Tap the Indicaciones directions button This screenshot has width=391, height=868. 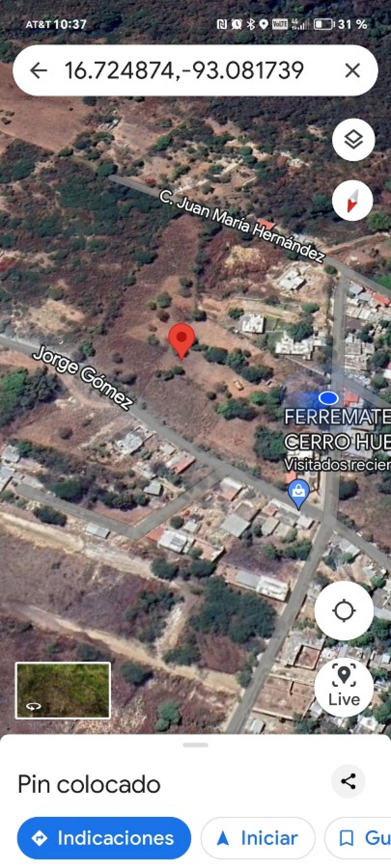pos(104,838)
